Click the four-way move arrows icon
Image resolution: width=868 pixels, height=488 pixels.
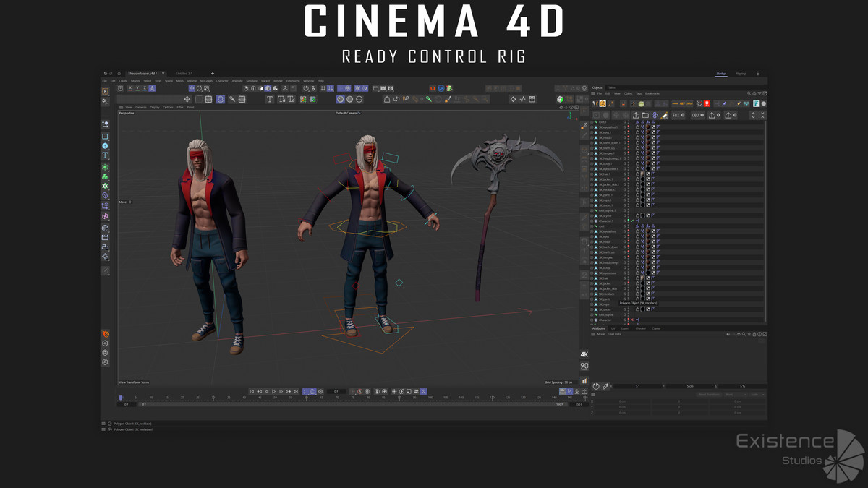(x=187, y=99)
